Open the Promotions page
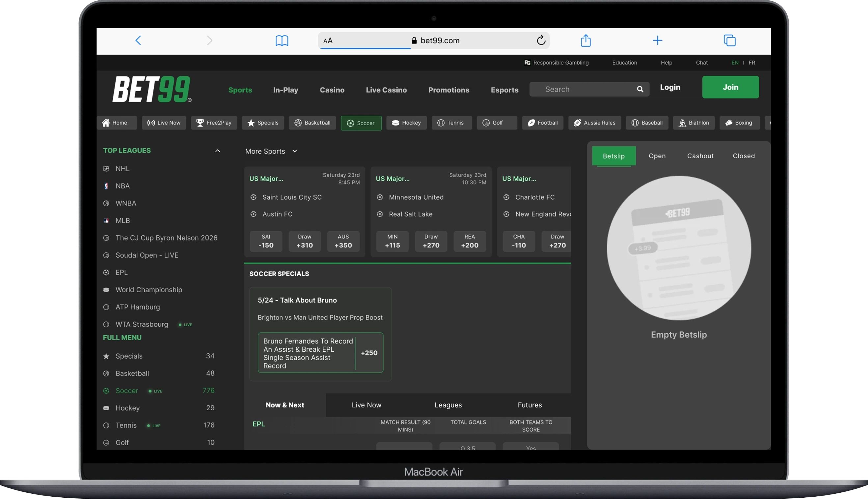 point(448,90)
